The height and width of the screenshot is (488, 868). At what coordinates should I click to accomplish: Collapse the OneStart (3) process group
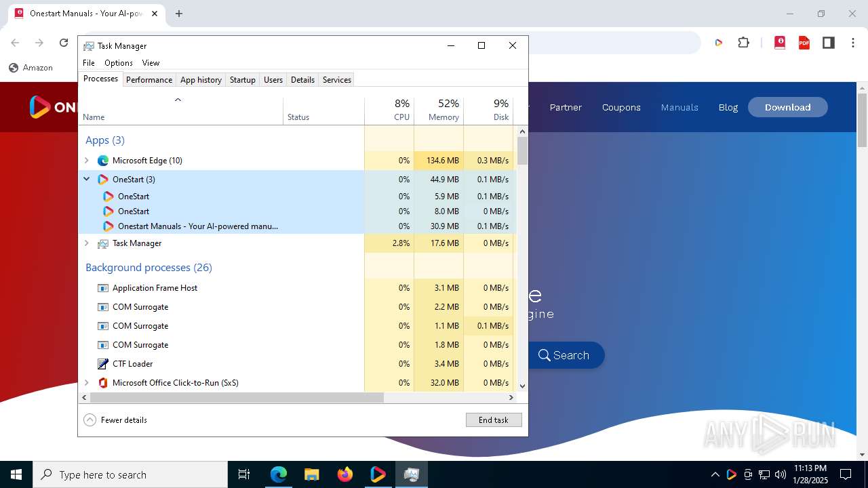click(86, 180)
